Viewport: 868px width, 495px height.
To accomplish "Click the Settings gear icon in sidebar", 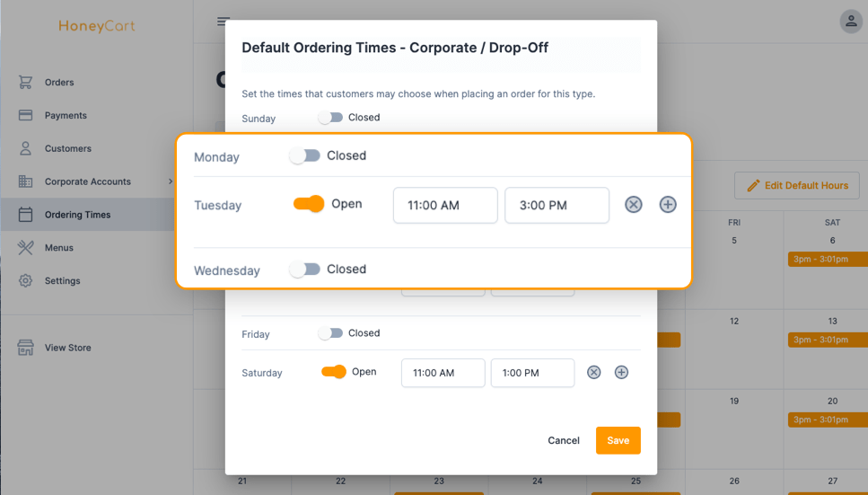I will (x=25, y=280).
